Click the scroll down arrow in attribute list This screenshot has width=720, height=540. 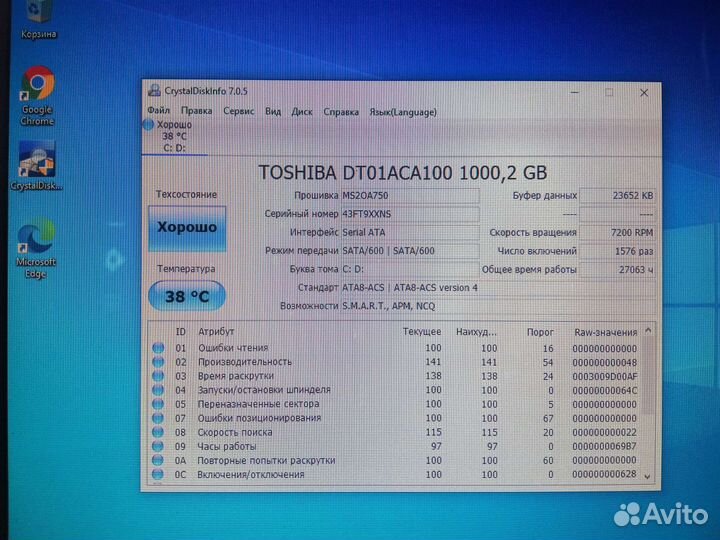(647, 477)
